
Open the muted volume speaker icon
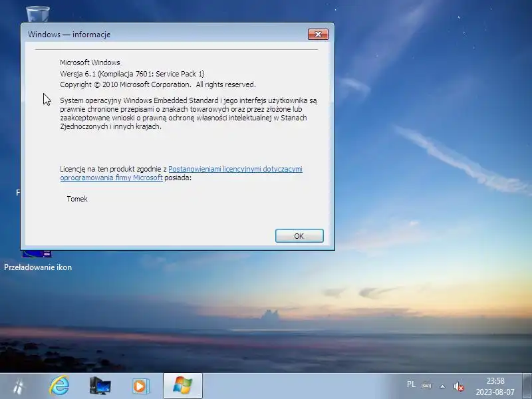(458, 386)
